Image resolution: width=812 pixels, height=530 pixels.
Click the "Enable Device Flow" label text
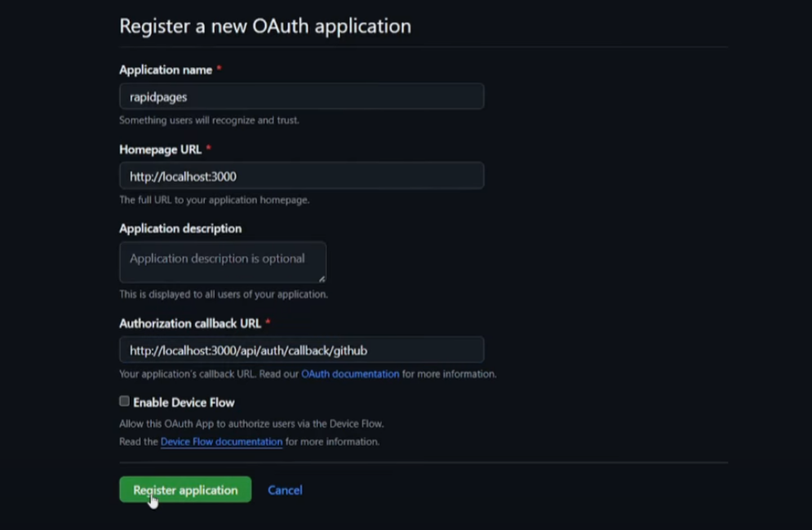click(x=184, y=403)
